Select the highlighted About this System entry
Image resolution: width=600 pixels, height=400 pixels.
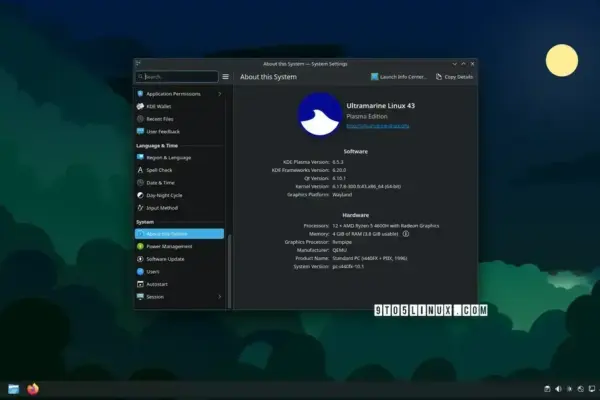[x=179, y=233]
